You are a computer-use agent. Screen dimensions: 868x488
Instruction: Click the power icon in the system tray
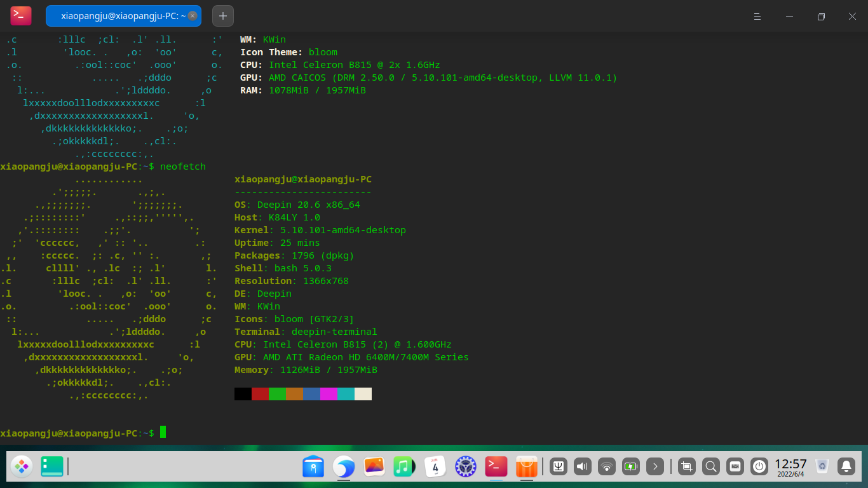[759, 466]
